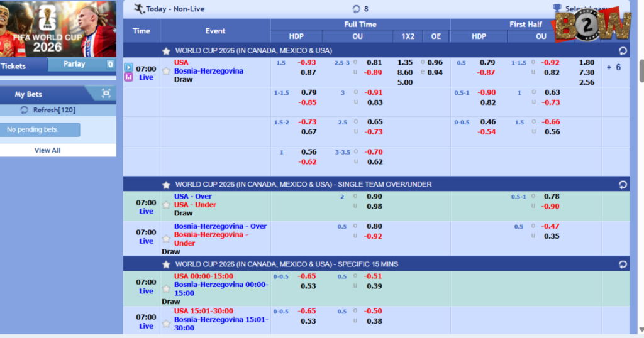Select first half Bosnia Over odds -0.47
644x338 pixels.
coord(550,226)
